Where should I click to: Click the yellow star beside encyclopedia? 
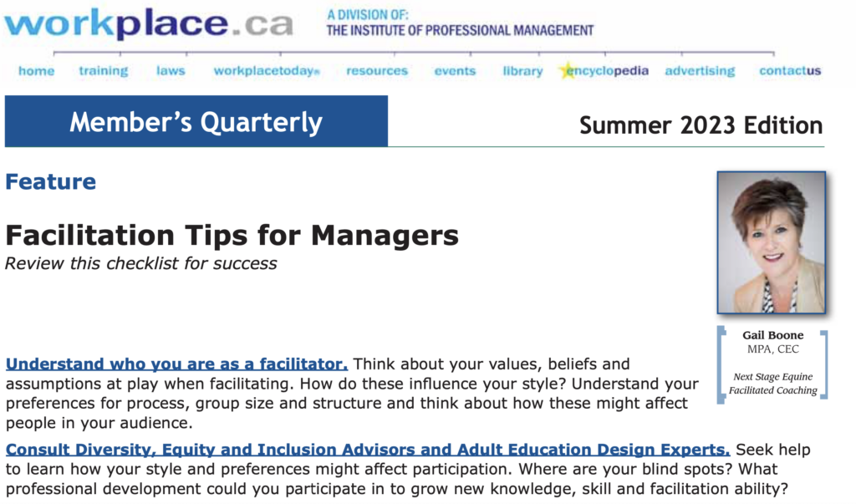tap(568, 70)
